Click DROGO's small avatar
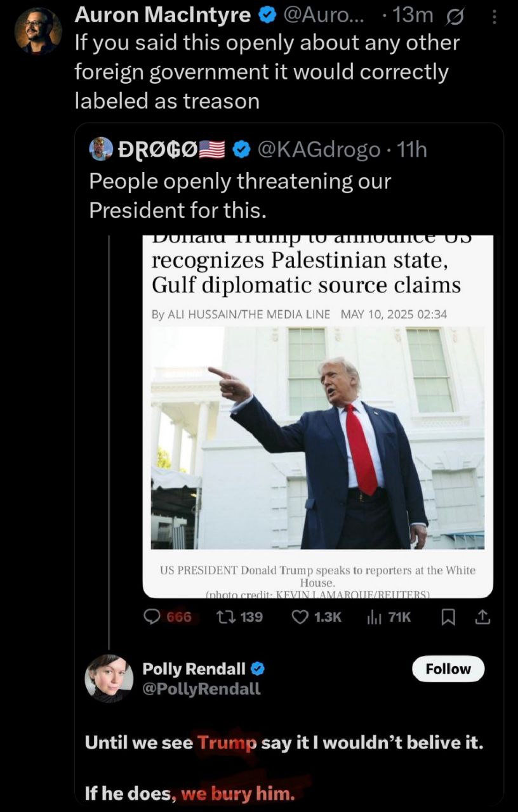Image resolution: width=518 pixels, height=812 pixels. [102, 150]
